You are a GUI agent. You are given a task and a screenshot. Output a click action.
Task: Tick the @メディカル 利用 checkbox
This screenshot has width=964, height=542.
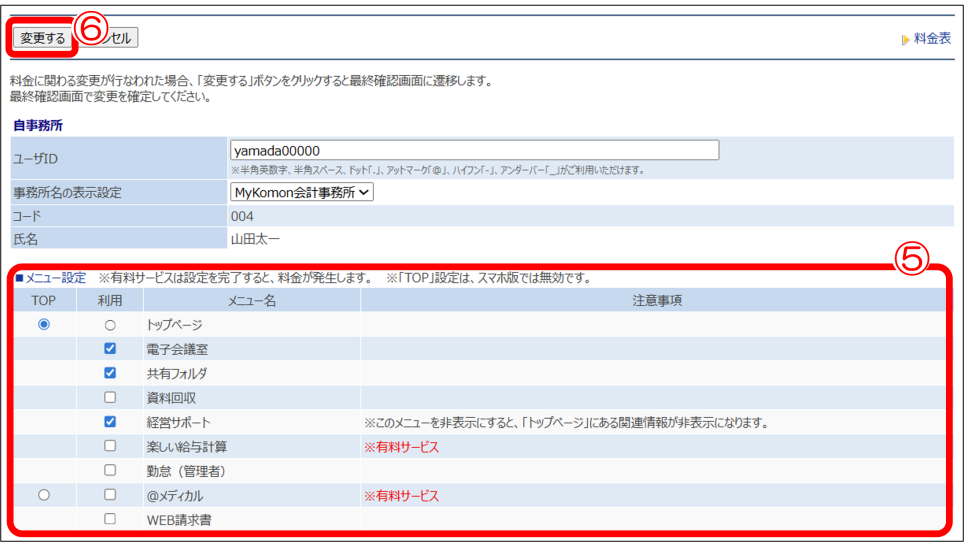110,495
